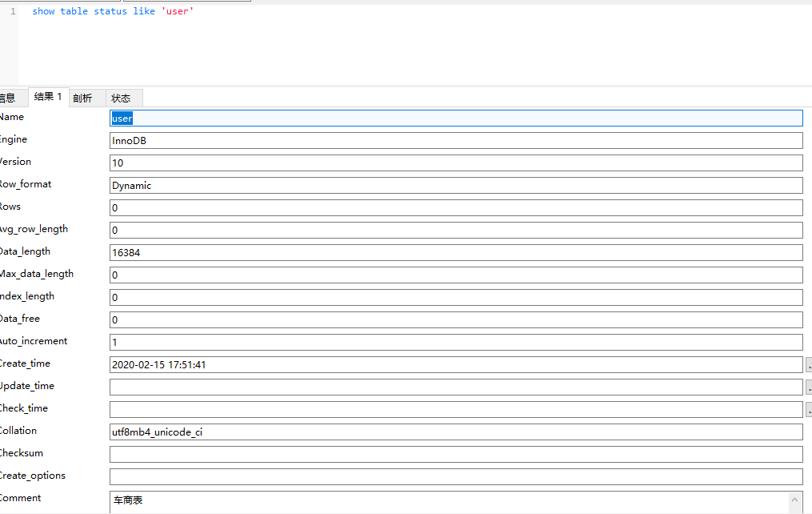812x514 pixels.
Task: Click the Max_data_length value field
Action: click(456, 275)
